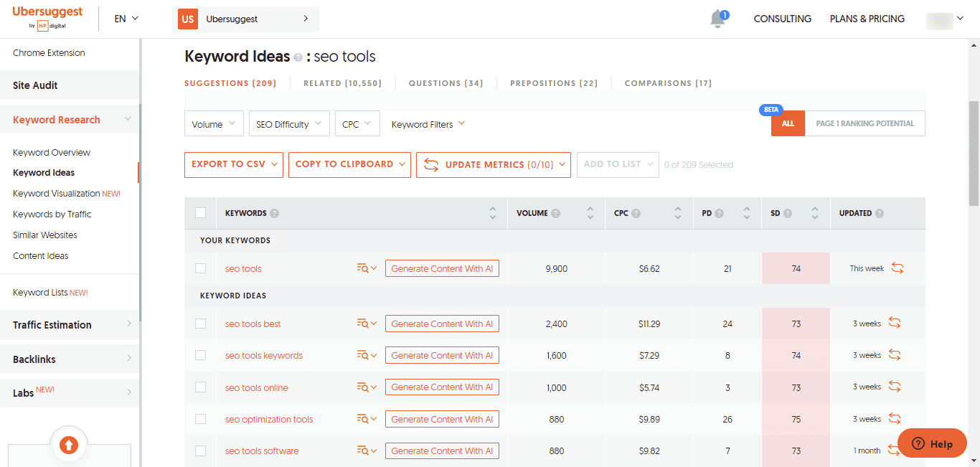Open the EN language selector
Viewport: 980px width, 467px height.
click(x=126, y=19)
